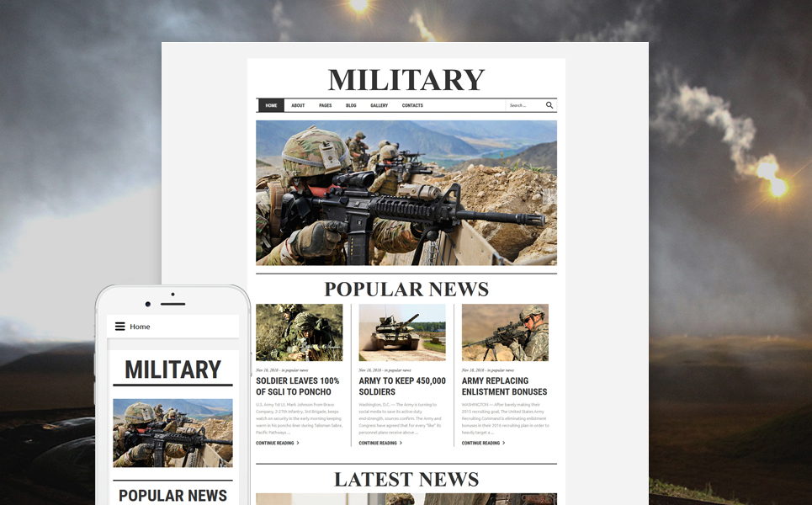This screenshot has height=505, width=812.
Task: Open the About menu item
Action: pos(298,105)
